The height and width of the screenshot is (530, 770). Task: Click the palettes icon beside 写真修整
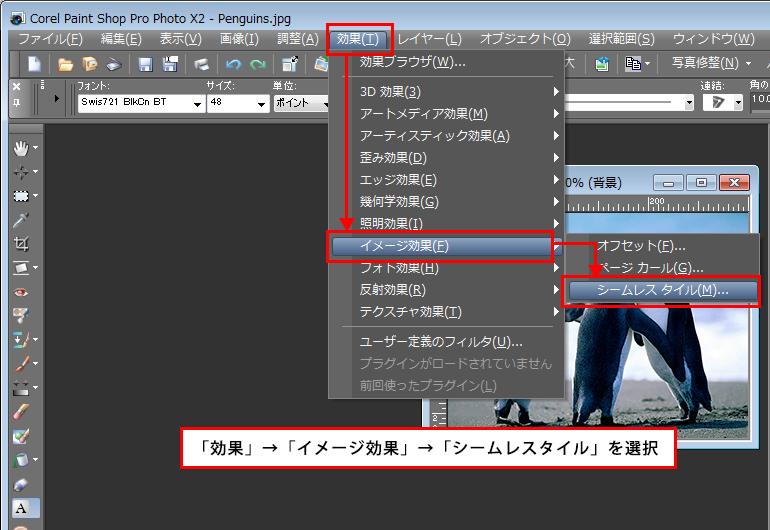(633, 63)
